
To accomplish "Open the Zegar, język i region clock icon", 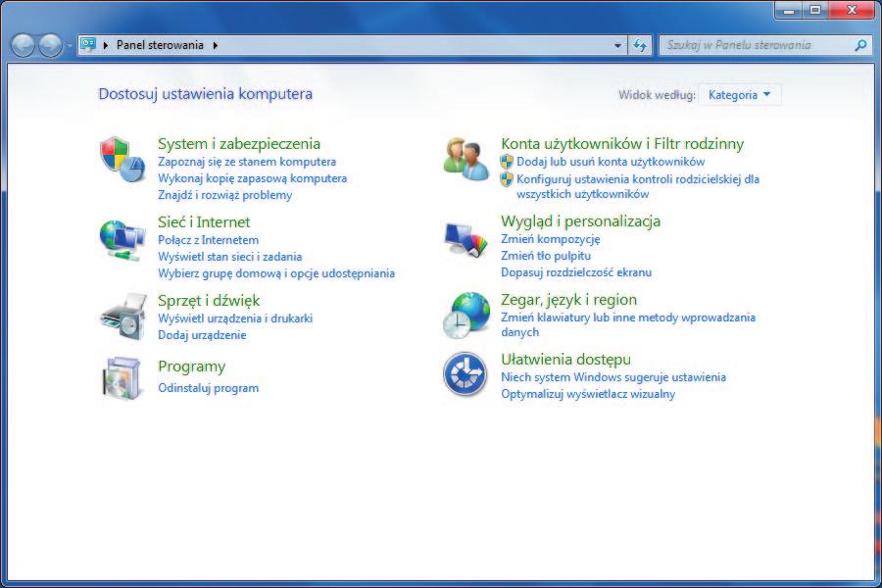I will [x=465, y=316].
